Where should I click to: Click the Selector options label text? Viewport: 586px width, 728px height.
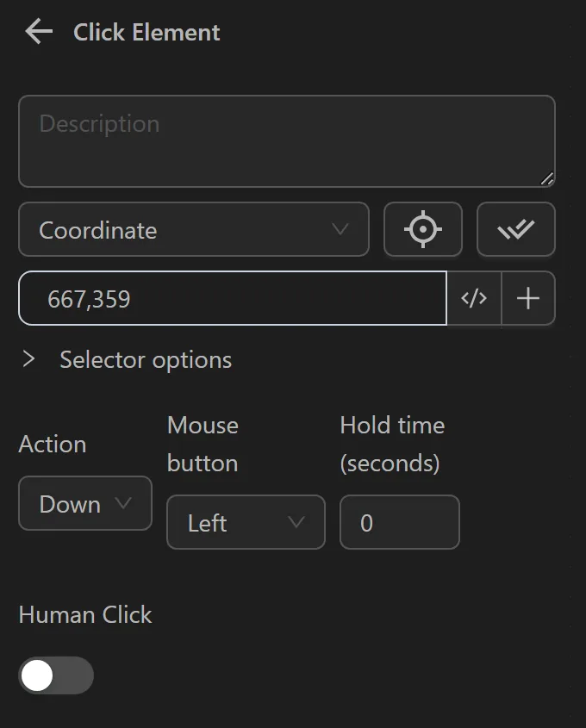pyautogui.click(x=145, y=359)
